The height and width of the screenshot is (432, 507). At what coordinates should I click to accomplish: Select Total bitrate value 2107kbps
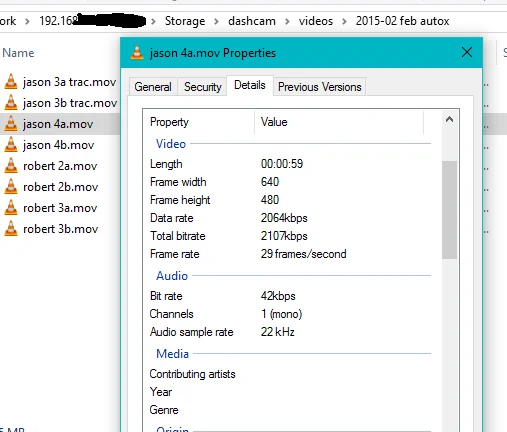[284, 236]
